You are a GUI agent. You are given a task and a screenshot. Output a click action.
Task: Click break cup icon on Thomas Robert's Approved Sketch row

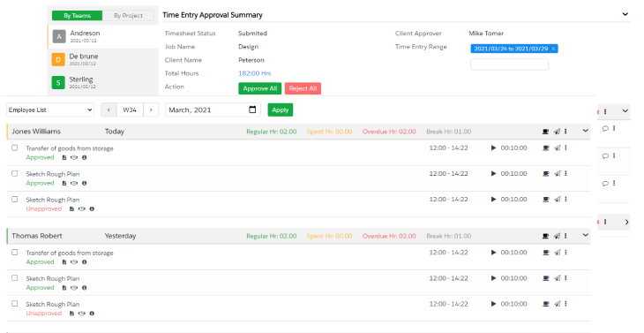pos(546,278)
